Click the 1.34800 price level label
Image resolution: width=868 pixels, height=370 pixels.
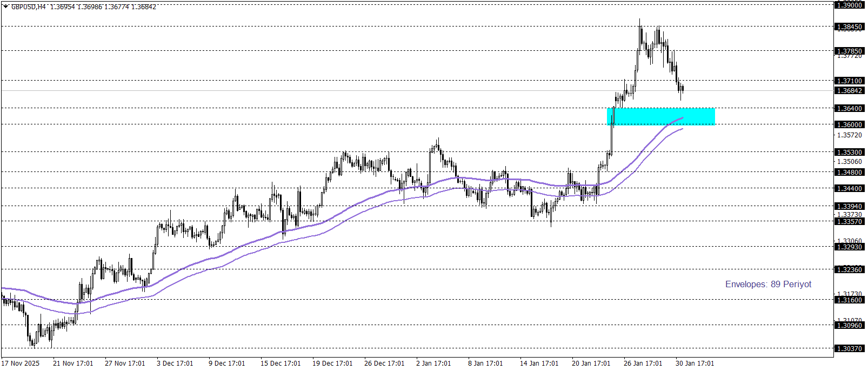[849, 172]
